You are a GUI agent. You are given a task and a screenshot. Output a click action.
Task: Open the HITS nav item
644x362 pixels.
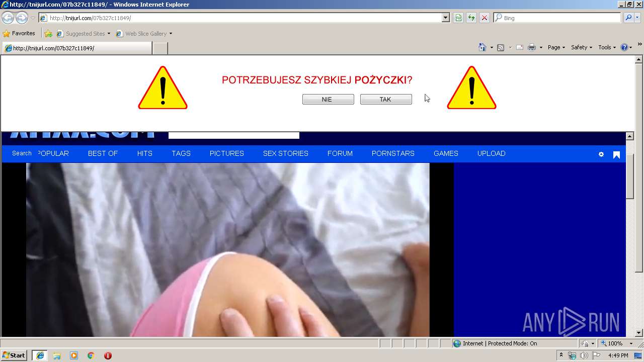[x=145, y=153]
